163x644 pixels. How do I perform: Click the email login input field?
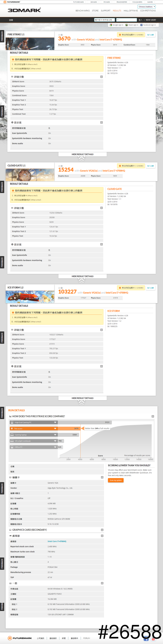tap(105, 20)
